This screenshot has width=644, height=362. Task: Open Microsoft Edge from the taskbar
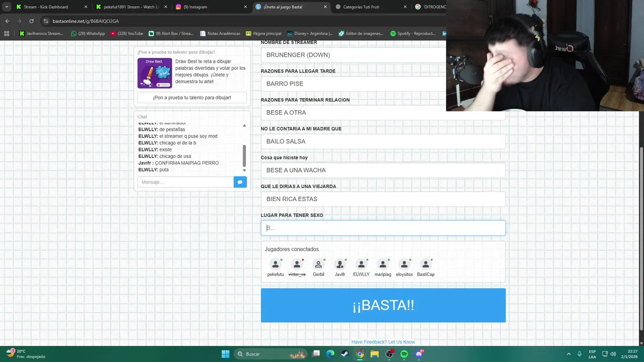pos(330,354)
